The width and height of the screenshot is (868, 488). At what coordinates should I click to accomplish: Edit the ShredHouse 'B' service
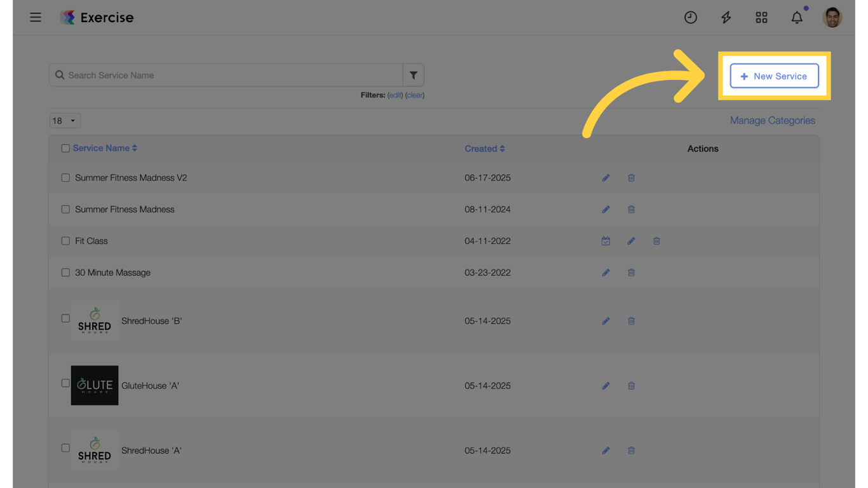pos(606,321)
